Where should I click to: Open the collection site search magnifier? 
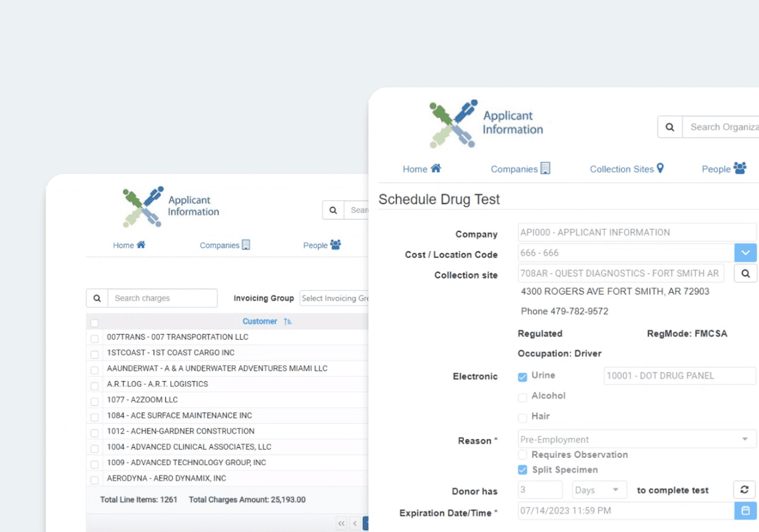pos(745,273)
